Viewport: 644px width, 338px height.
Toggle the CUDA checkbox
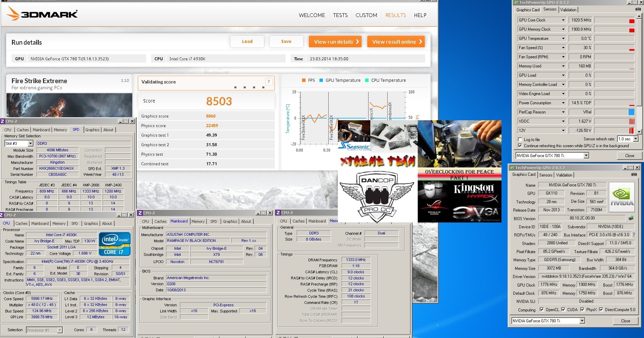click(x=563, y=310)
